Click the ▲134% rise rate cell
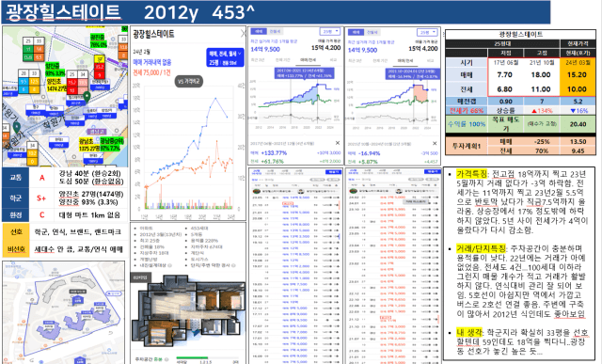The height and width of the screenshot is (364, 602). point(542,111)
